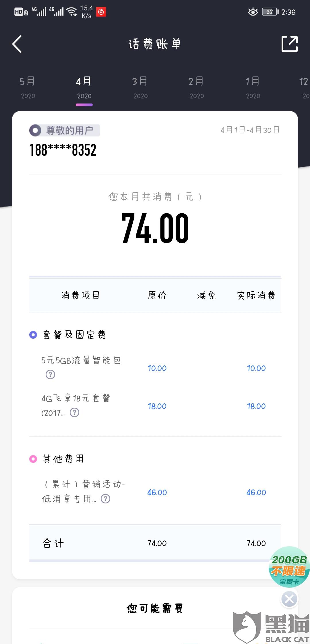
Task: Open the 1月 2020 bill tab
Action: pyautogui.click(x=253, y=87)
